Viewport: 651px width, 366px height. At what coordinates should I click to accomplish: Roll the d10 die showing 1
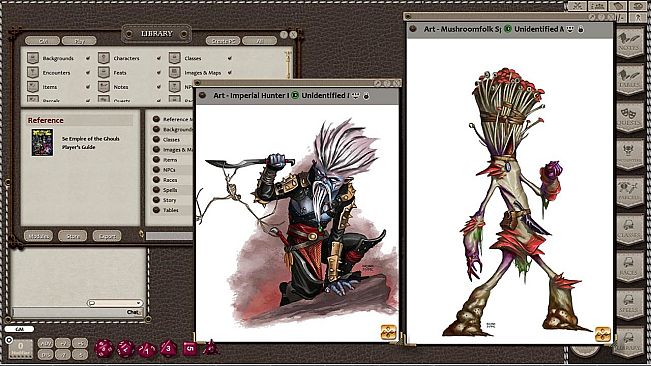[x=147, y=349]
